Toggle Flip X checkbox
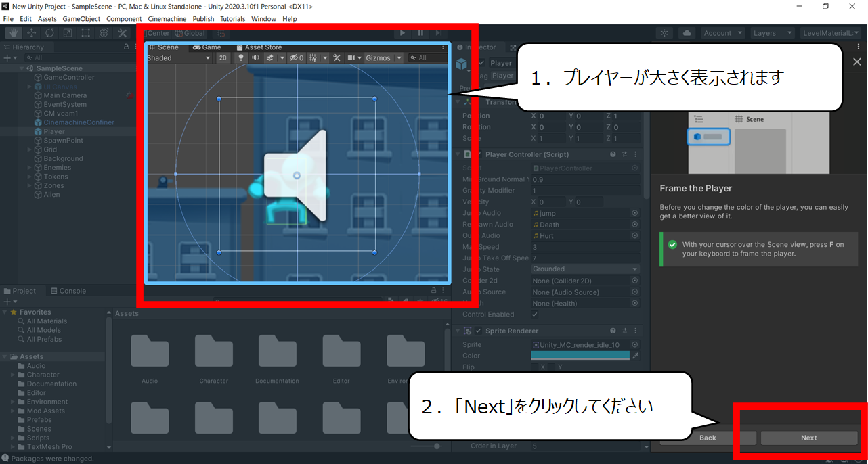Image resolution: width=868 pixels, height=464 pixels. [535, 367]
